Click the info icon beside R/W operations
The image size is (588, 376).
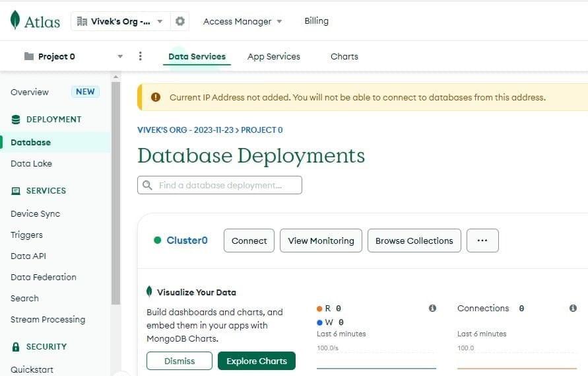(432, 308)
